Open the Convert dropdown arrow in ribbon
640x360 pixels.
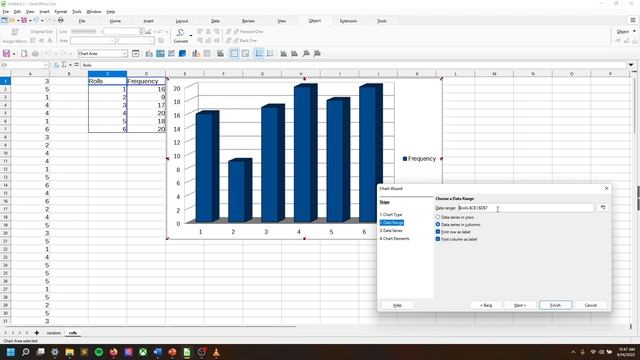pyautogui.click(x=191, y=36)
